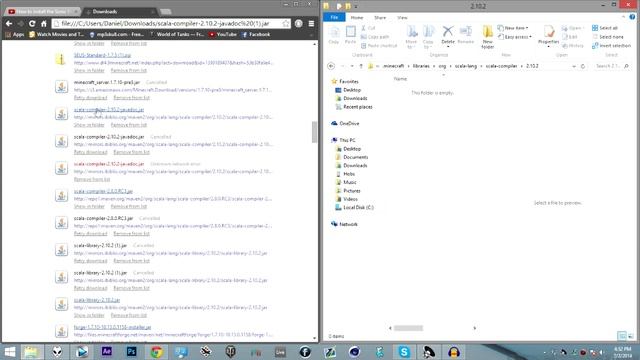
Task: Click libraries in address breadcrumb
Action: pyautogui.click(x=421, y=66)
